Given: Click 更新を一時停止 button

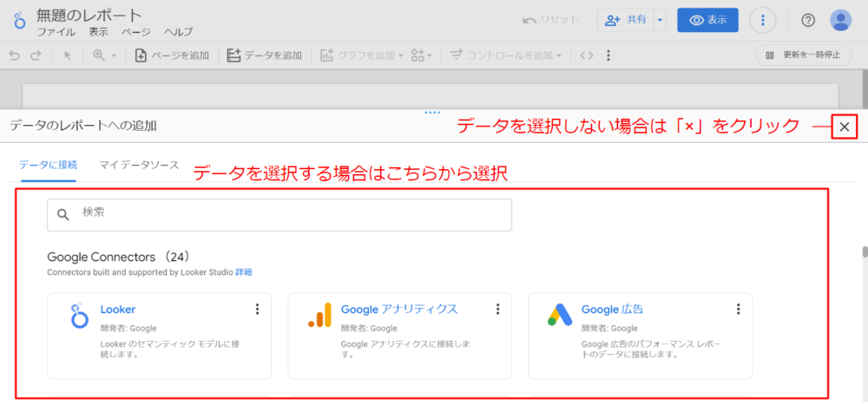Looking at the screenshot, I should tap(803, 55).
